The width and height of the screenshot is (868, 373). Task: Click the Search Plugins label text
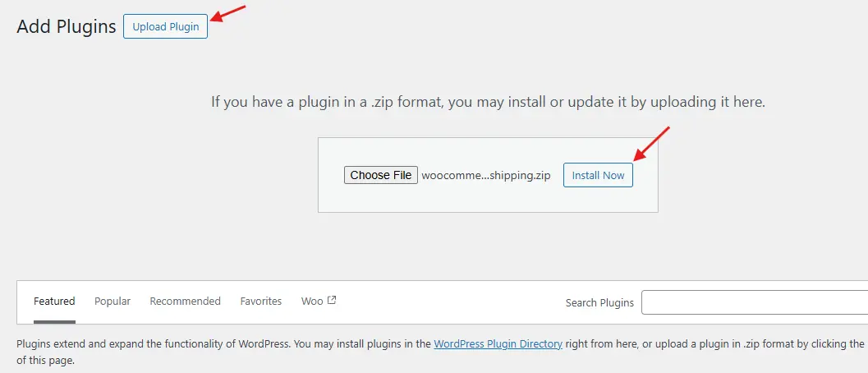pos(599,302)
